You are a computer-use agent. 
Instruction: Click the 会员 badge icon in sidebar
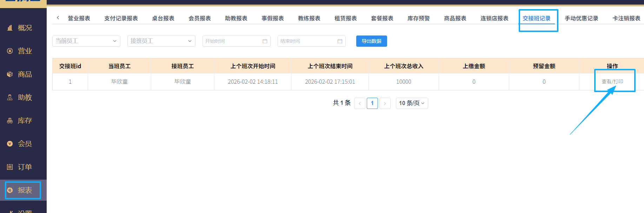click(x=10, y=144)
